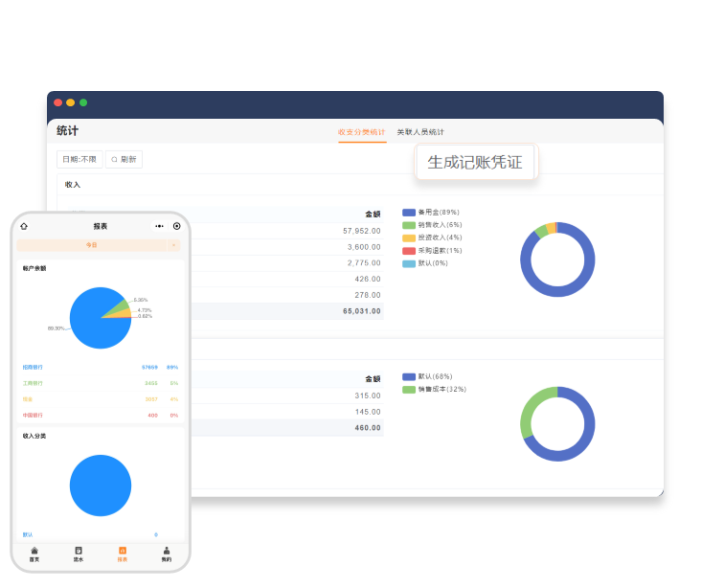
Task: Click the 刷新 refresh button
Action: click(x=124, y=159)
